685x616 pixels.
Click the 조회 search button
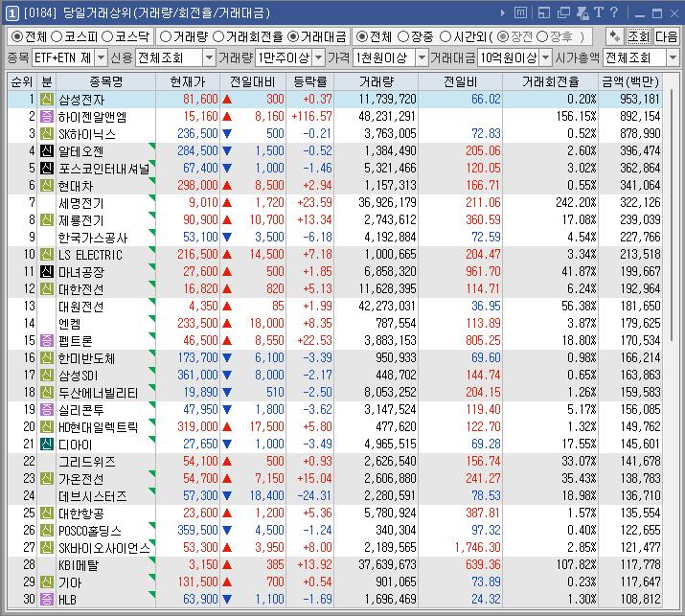(639, 36)
